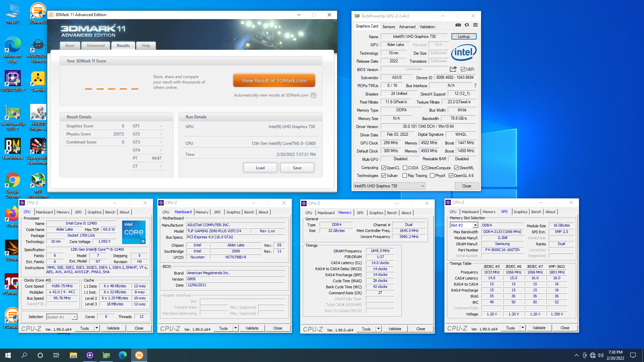
Task: Open Socket #1 selection dropdown
Action: click(62, 317)
